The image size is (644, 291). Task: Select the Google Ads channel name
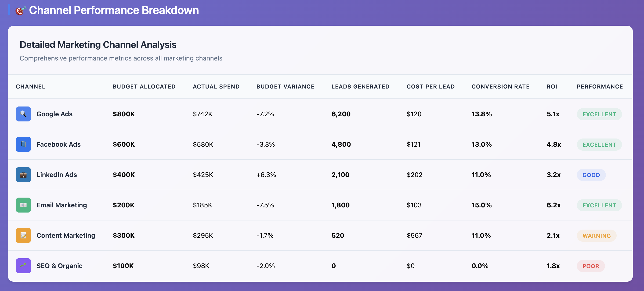(x=54, y=114)
